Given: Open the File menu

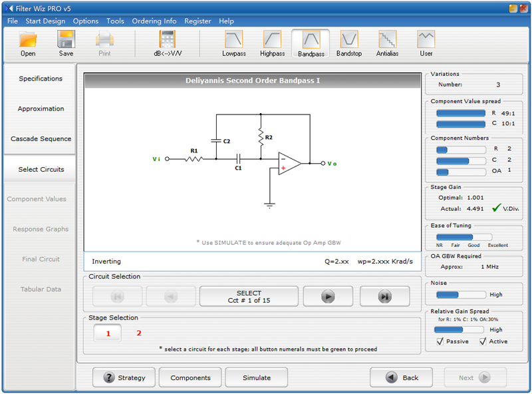Looking at the screenshot, I should click(x=13, y=21).
